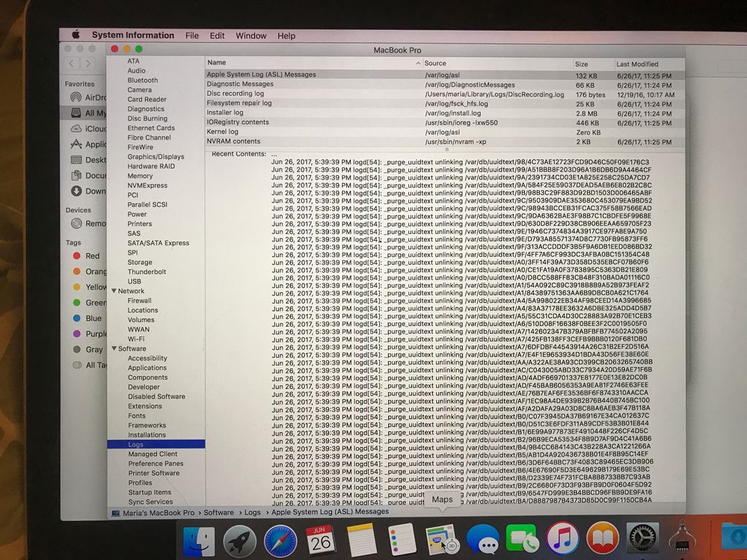
Task: Open Calendar showing Jun 26
Action: coord(321,540)
